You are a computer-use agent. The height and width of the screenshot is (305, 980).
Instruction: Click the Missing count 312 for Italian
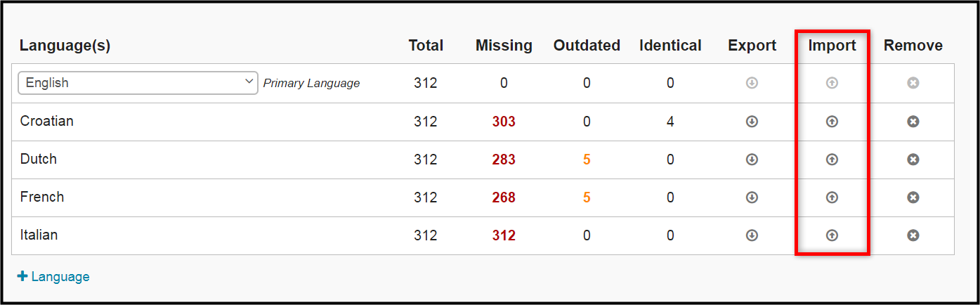click(x=504, y=235)
